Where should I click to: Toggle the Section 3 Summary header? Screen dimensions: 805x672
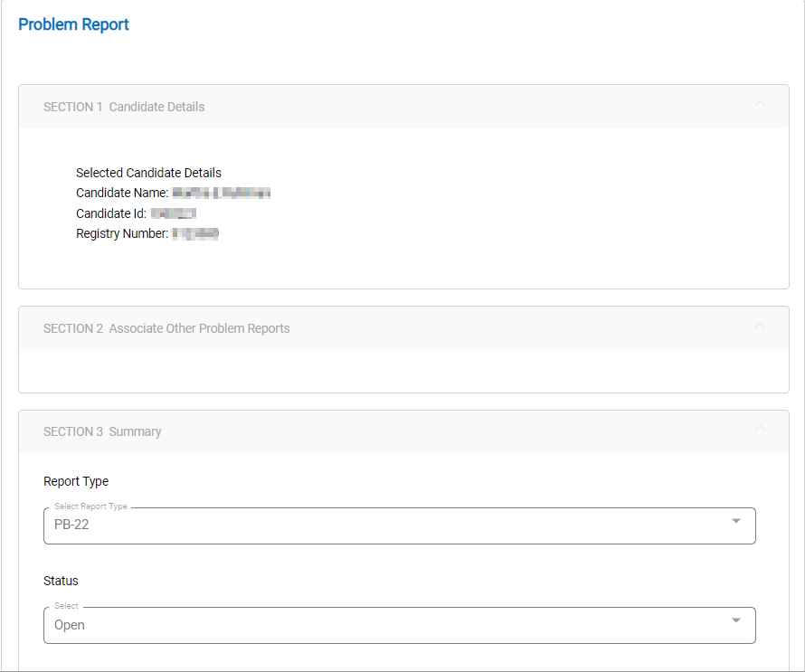point(102,431)
